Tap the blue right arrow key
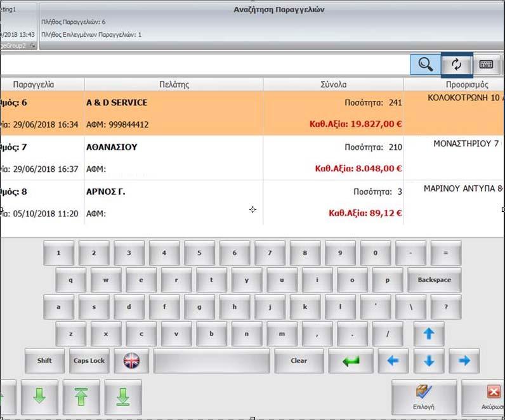 point(464,360)
